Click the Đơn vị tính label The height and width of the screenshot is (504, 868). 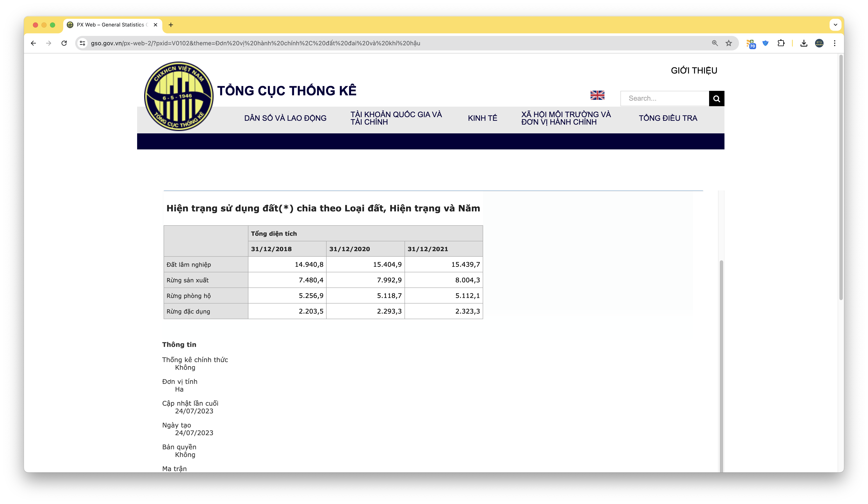(179, 381)
